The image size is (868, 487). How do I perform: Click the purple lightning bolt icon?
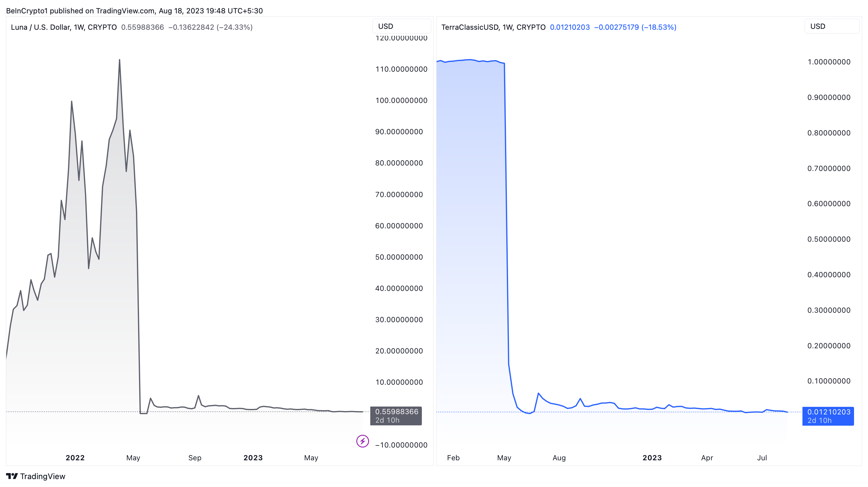click(362, 441)
